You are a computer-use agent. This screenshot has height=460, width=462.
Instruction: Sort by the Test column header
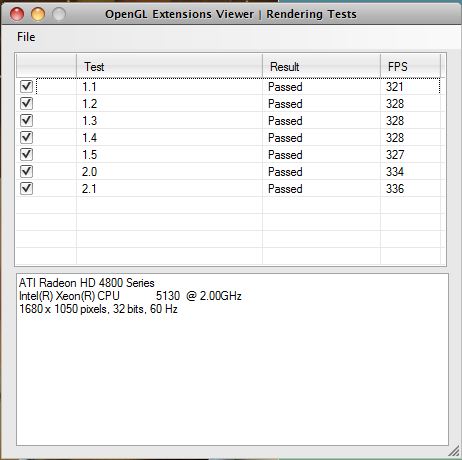pyautogui.click(x=169, y=66)
